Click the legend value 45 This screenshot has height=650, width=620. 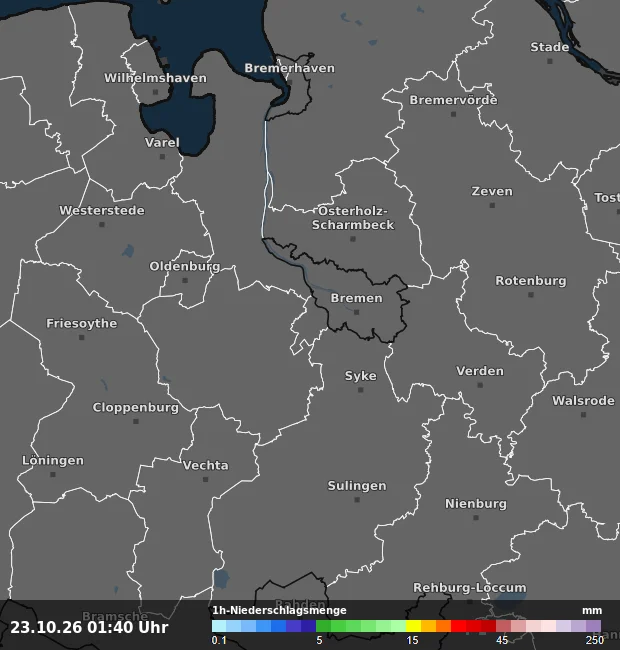coord(502,640)
